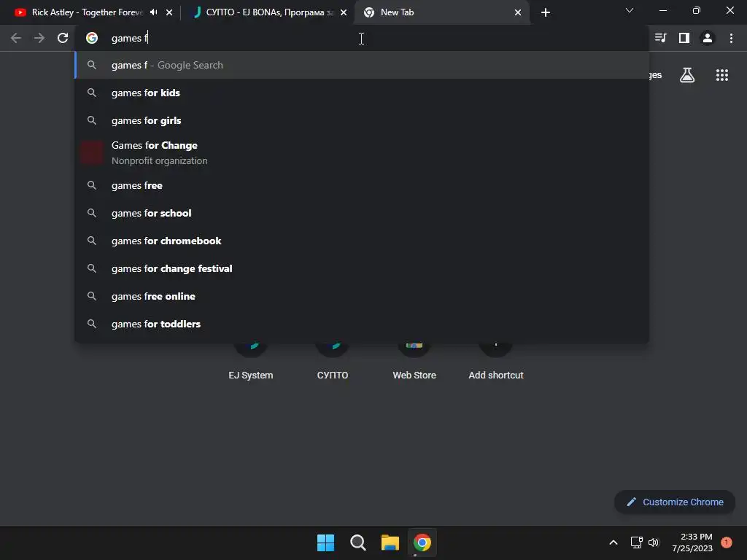Open the media controls queue icon
This screenshot has height=560, width=747.
click(660, 38)
